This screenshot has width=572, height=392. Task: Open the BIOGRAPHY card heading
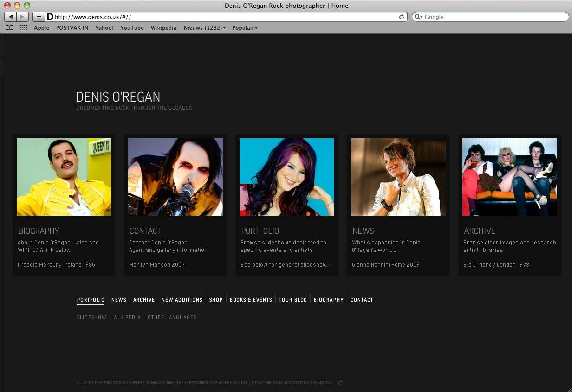pos(39,231)
